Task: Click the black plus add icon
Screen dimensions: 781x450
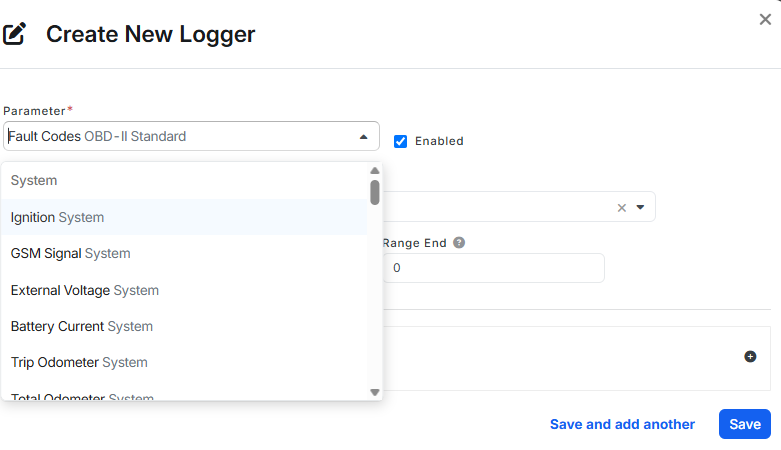Action: point(750,356)
